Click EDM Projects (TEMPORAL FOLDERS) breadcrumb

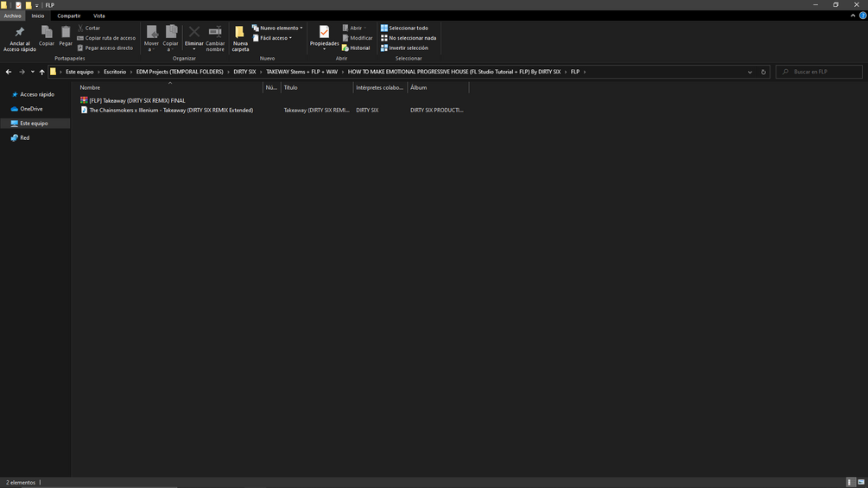pyautogui.click(x=180, y=72)
